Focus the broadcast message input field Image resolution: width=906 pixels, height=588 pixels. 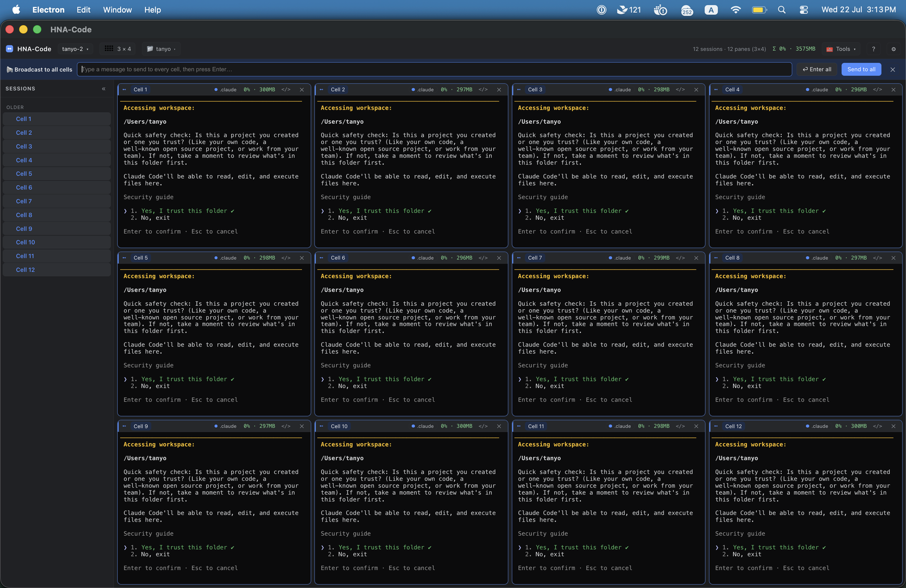[x=434, y=69]
